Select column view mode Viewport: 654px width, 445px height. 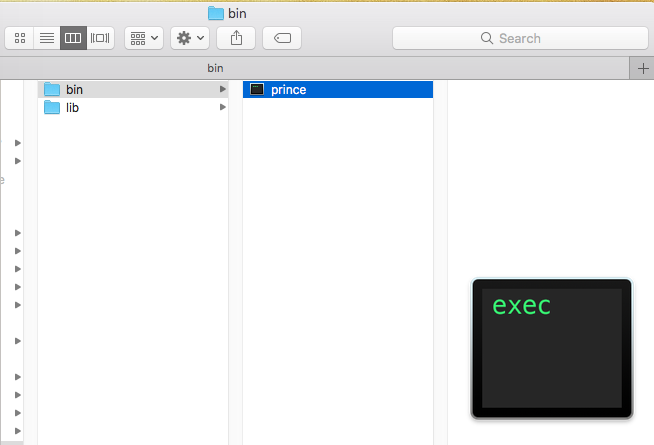pyautogui.click(x=73, y=38)
